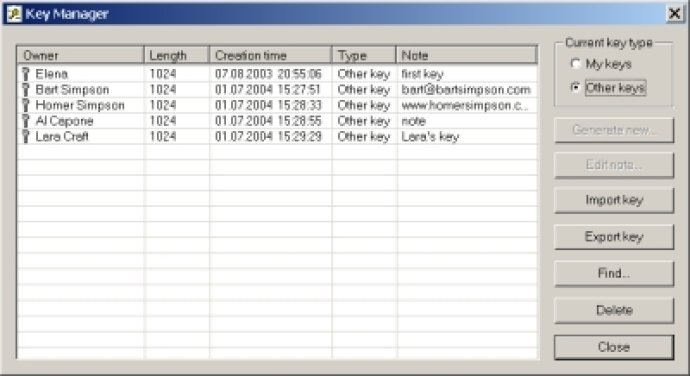690x376 pixels.
Task: Open the Find... dialog button
Action: pos(614,273)
